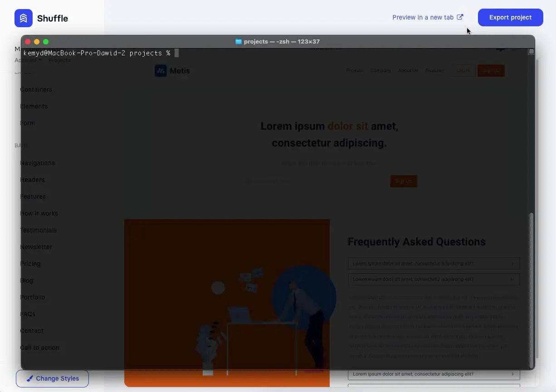Zoom the terminal with the green button
556x392 pixels.
(46, 42)
